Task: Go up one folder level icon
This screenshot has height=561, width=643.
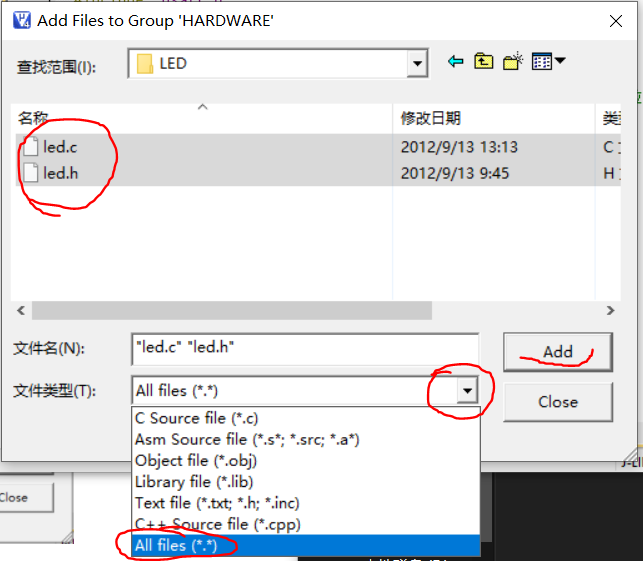Action: 483,62
